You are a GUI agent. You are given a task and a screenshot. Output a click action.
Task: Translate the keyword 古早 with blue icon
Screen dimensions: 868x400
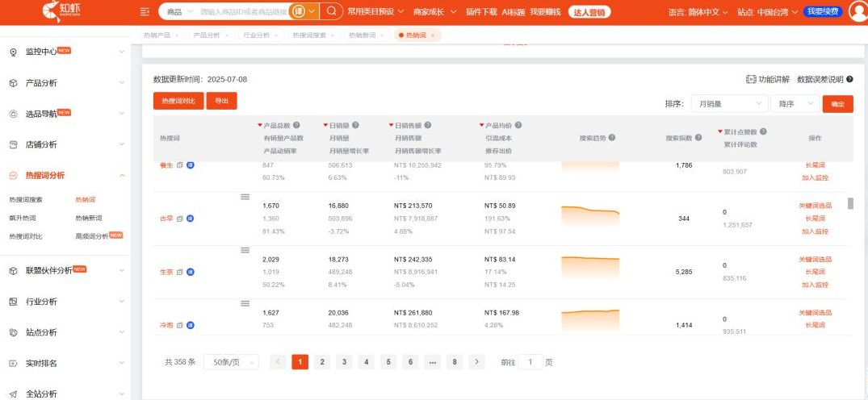[x=190, y=219]
